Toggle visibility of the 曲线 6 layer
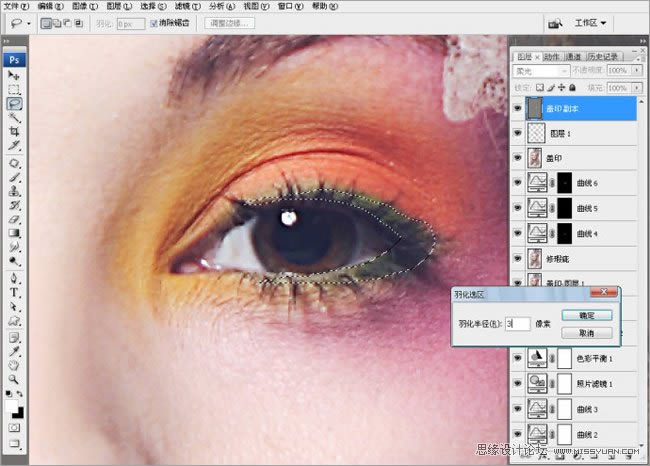 click(x=517, y=182)
